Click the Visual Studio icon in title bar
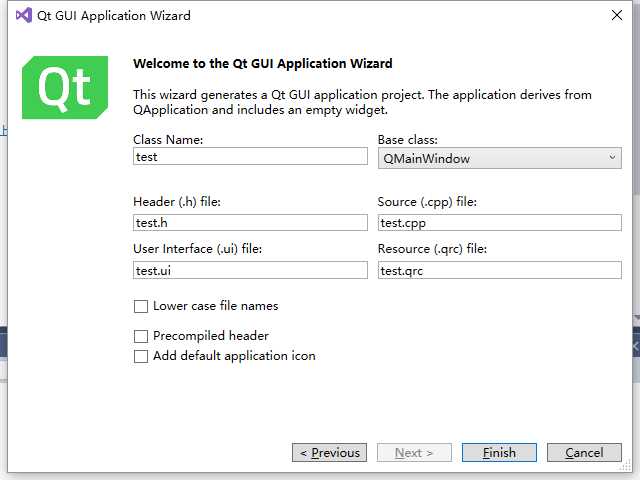This screenshot has height=480, width=640. 24,16
